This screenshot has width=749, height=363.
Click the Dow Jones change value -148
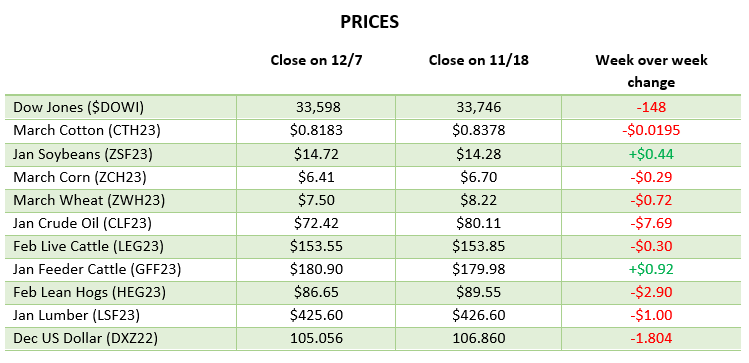click(651, 107)
